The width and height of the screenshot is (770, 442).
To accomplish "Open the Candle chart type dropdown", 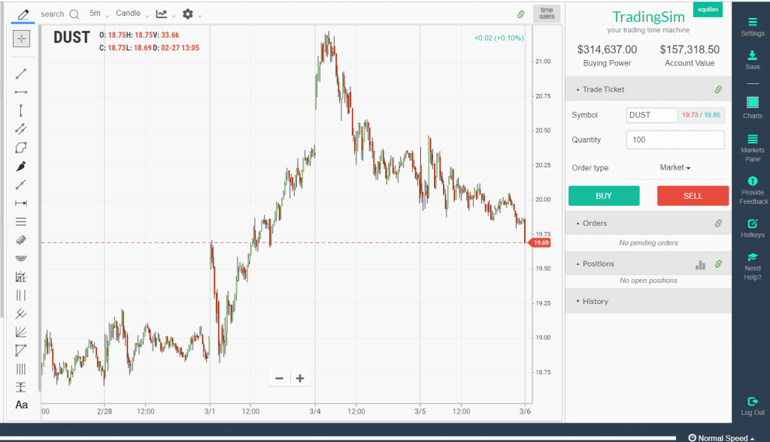I will point(132,14).
